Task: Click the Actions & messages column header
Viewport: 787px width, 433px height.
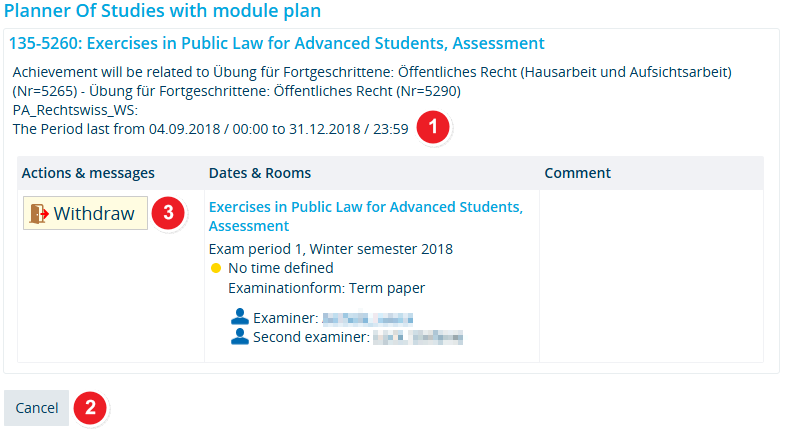Action: click(x=88, y=173)
